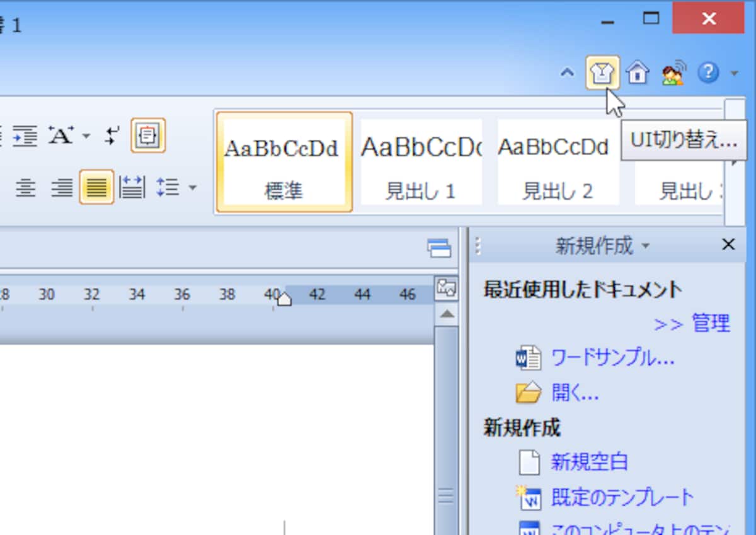Toggle the ruler button above the scrollbar
Image resolution: width=756 pixels, height=535 pixels.
[446, 289]
